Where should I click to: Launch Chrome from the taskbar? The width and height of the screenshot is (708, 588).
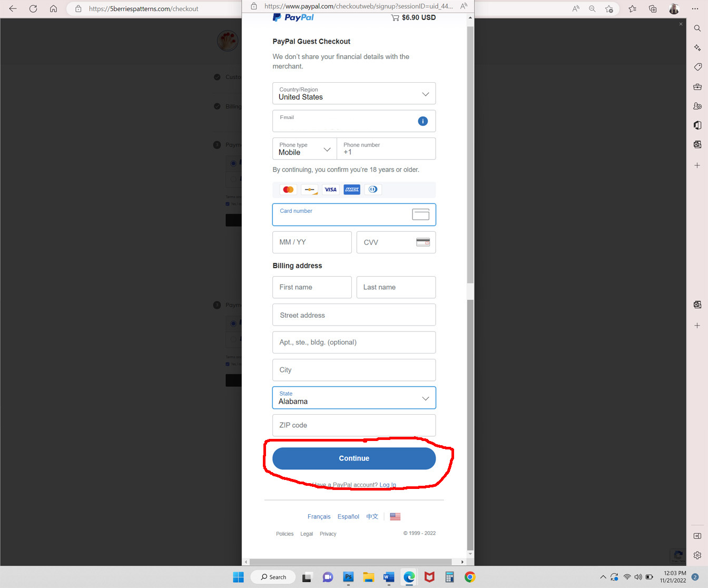[x=470, y=577]
